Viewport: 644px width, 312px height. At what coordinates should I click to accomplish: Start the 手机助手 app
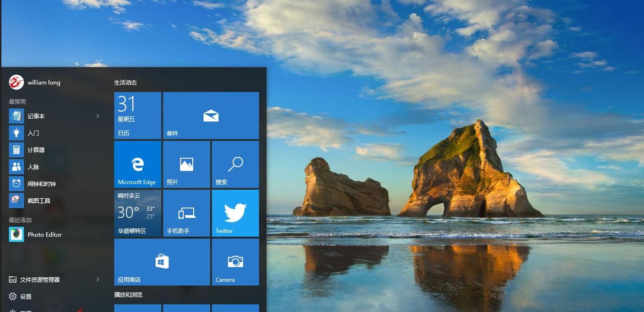coord(186,213)
